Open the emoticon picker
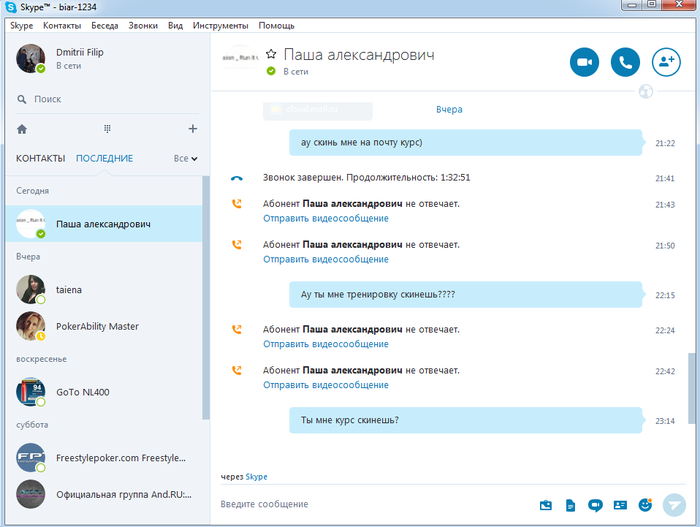This screenshot has height=527, width=700. [645, 505]
